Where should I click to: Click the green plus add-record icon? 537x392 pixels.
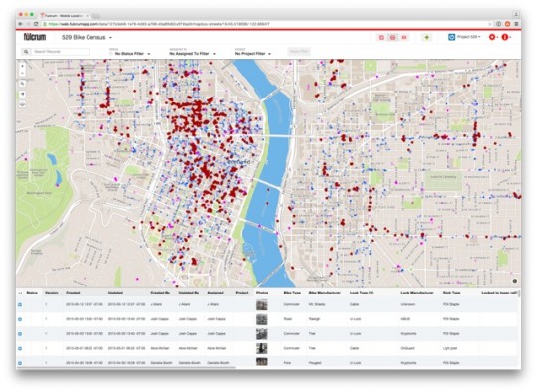427,37
